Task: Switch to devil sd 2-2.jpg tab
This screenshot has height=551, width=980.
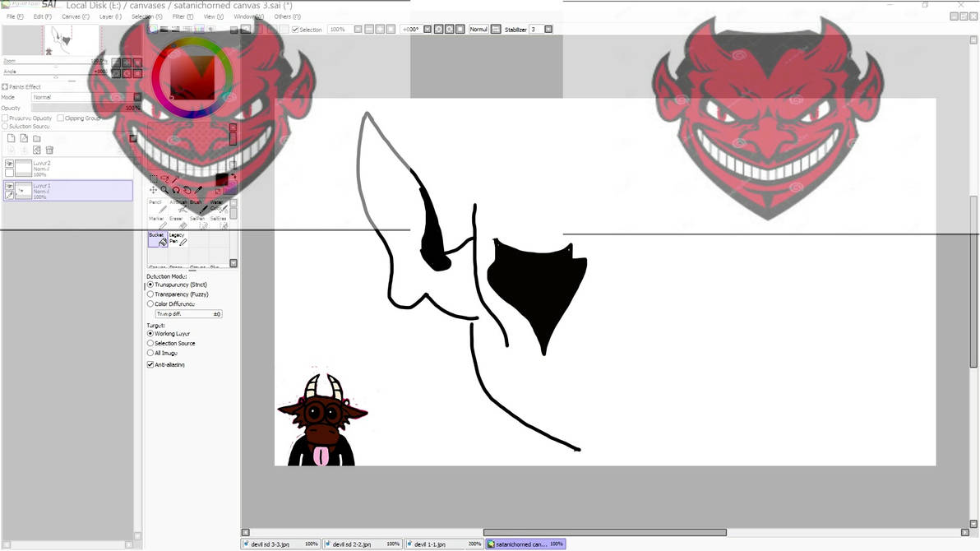Action: (363, 544)
